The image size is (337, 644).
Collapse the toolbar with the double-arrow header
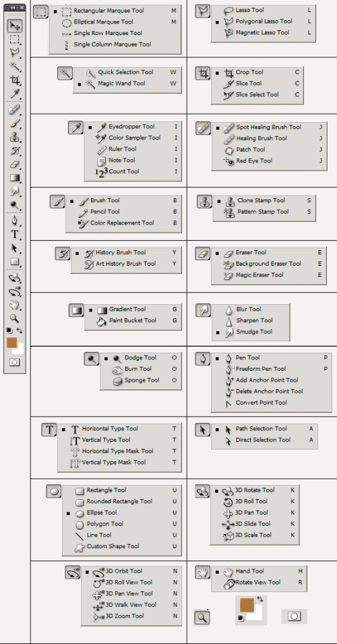pos(14,7)
